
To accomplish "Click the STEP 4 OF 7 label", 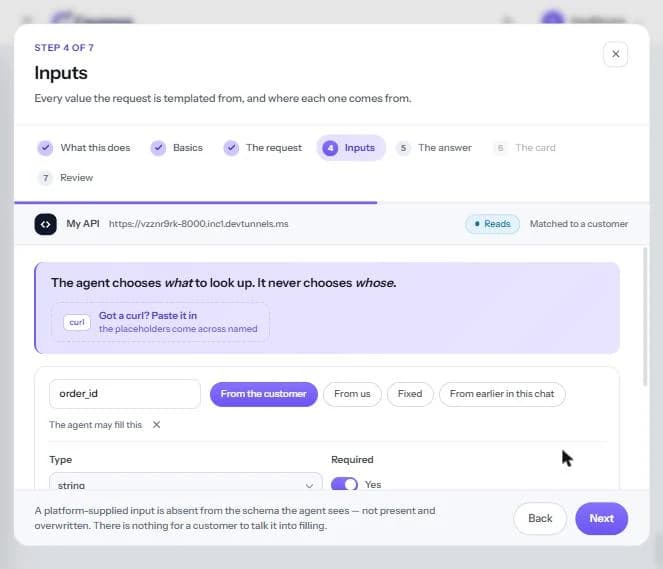I will pyautogui.click(x=64, y=48).
